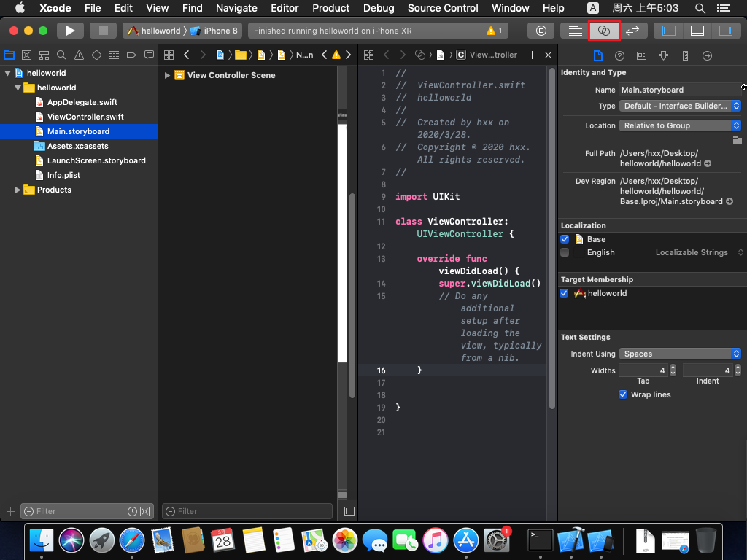This screenshot has width=747, height=560.
Task: Toggle the Debug area panel
Action: 697,31
